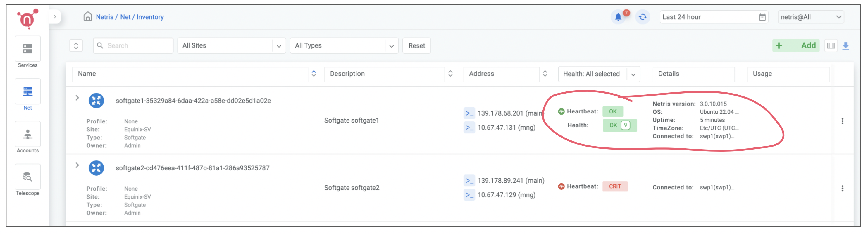Image resolution: width=868 pixels, height=234 pixels.
Task: Expand the softgate1 row details
Action: click(x=77, y=98)
